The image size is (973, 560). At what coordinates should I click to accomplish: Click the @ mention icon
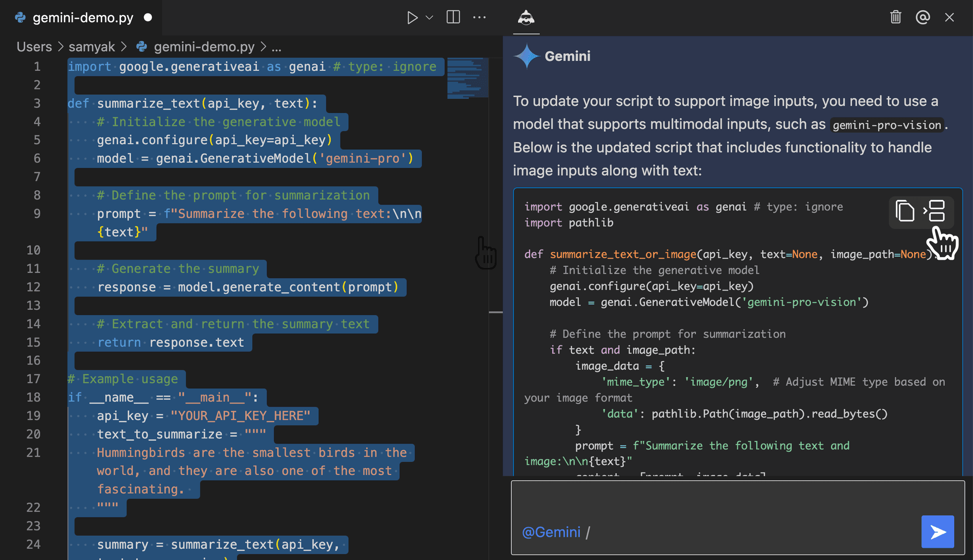coord(923,17)
